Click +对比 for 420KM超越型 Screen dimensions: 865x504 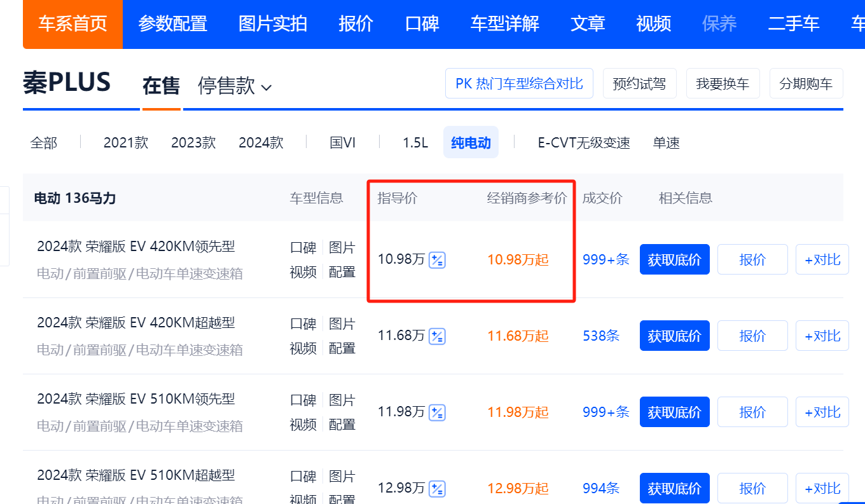(x=822, y=336)
